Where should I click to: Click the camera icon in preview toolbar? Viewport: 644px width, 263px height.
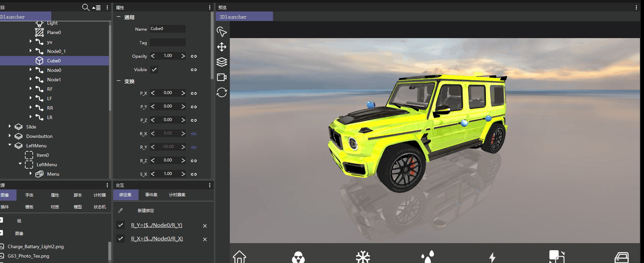pyautogui.click(x=221, y=77)
